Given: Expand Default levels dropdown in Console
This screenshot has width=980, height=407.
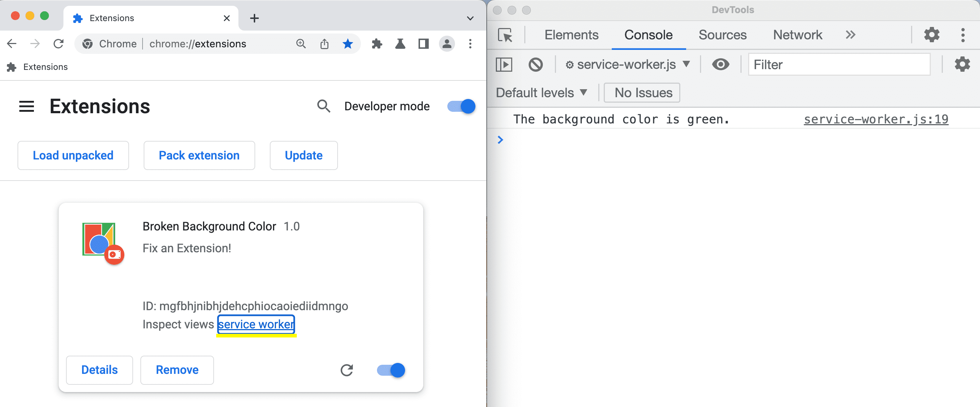Looking at the screenshot, I should click(x=541, y=92).
